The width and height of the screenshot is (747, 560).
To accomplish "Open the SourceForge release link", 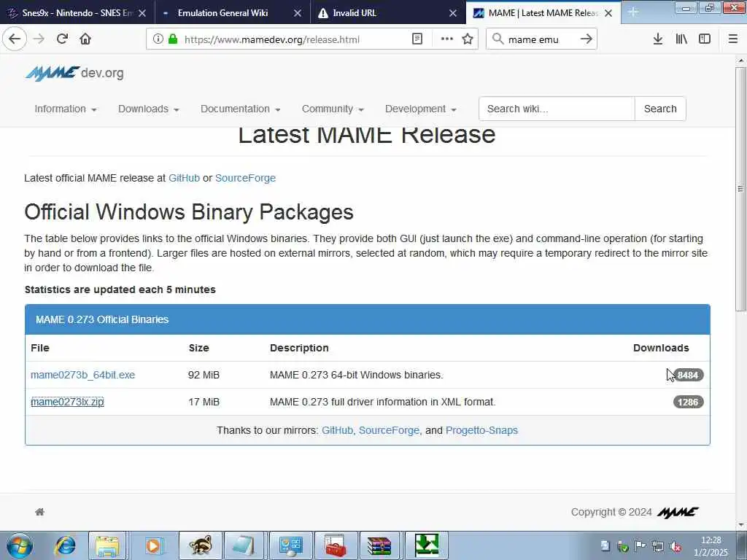I will click(x=245, y=178).
